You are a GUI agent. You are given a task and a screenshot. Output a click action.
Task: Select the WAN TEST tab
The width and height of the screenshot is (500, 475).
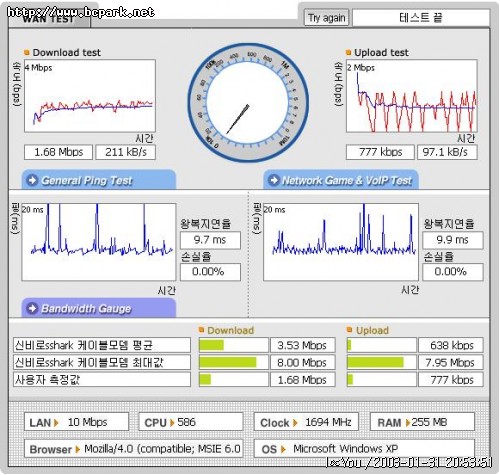pyautogui.click(x=49, y=19)
